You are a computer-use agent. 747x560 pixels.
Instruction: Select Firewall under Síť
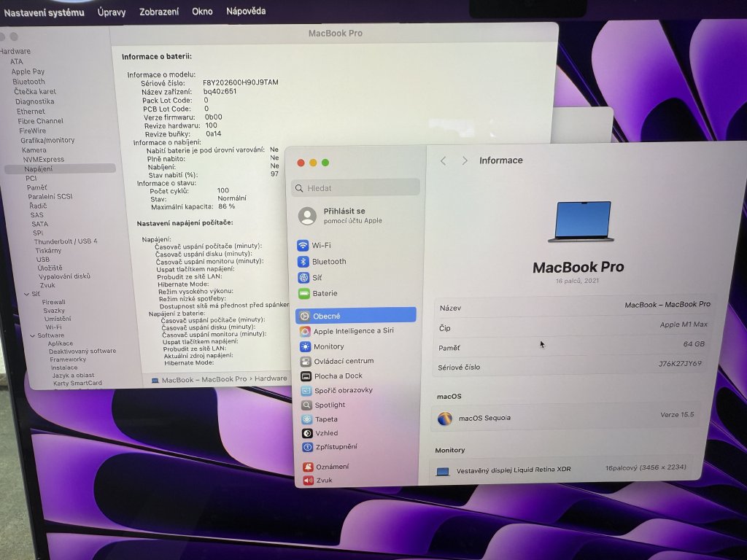(x=54, y=302)
